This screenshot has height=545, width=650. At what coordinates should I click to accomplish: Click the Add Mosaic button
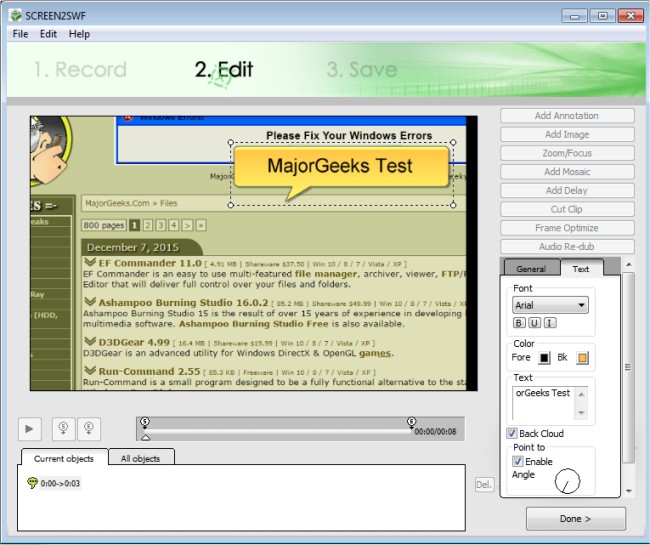(567, 172)
